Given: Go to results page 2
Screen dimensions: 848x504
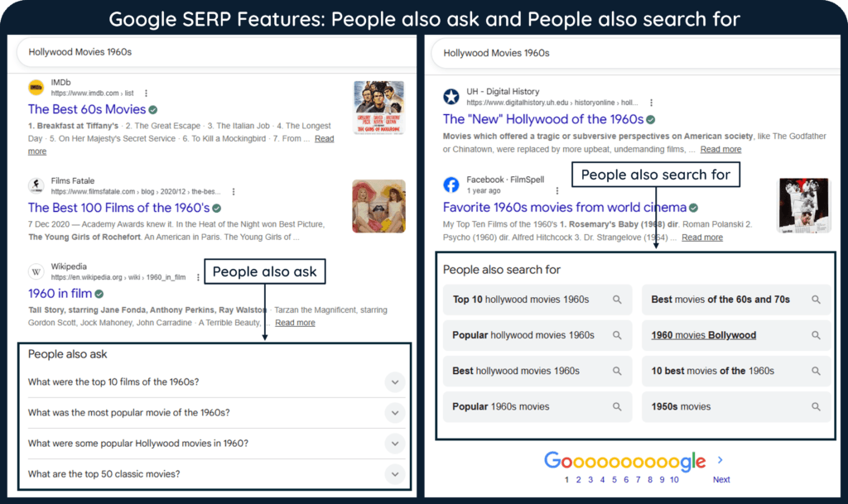Looking at the screenshot, I should coord(578,480).
